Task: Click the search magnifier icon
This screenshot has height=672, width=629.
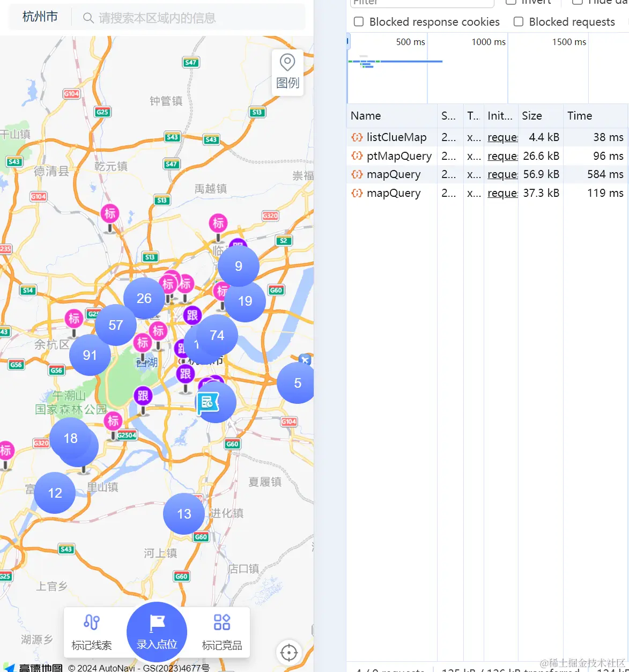Action: click(87, 17)
